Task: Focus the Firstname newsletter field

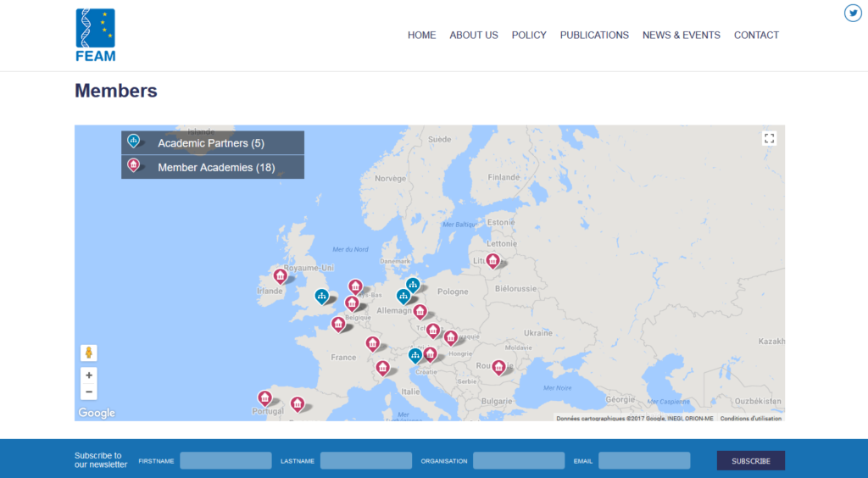Action: coord(225,461)
